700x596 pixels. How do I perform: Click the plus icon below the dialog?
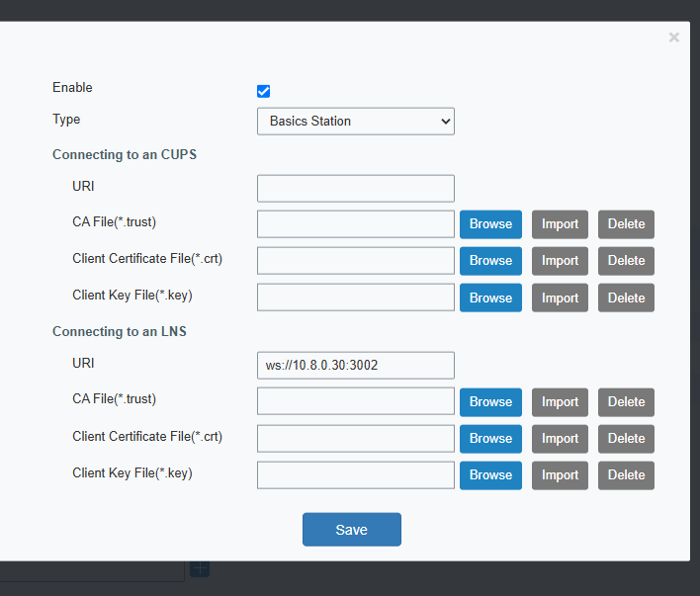click(199, 568)
